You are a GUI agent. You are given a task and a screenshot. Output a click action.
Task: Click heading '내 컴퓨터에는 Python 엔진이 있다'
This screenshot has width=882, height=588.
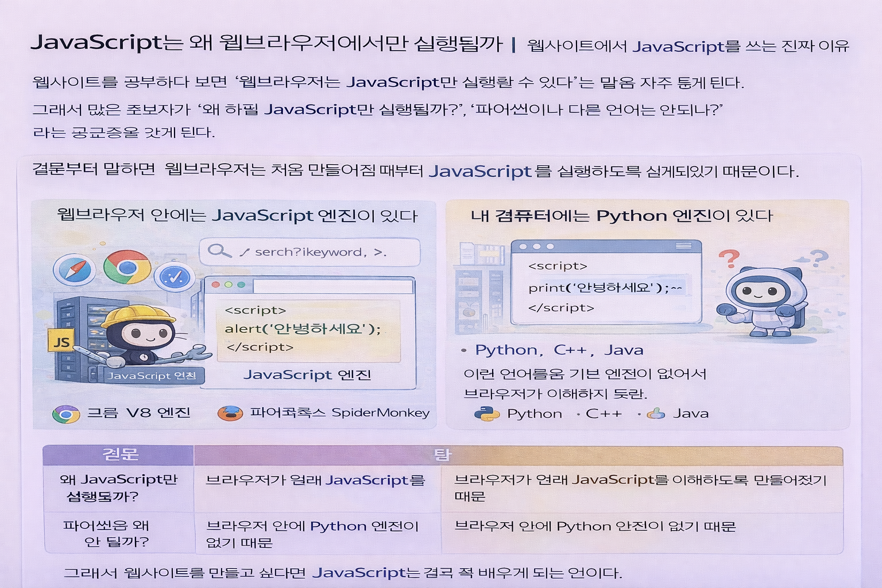(622, 216)
